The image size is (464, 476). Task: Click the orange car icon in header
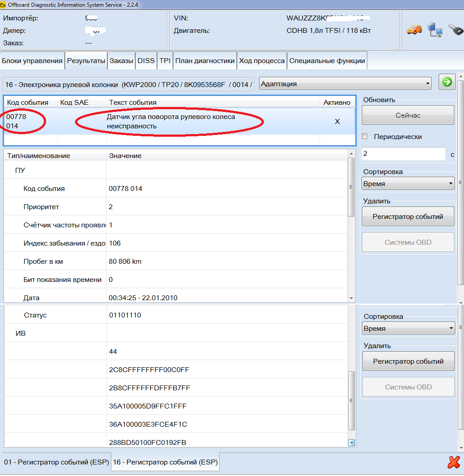[414, 30]
